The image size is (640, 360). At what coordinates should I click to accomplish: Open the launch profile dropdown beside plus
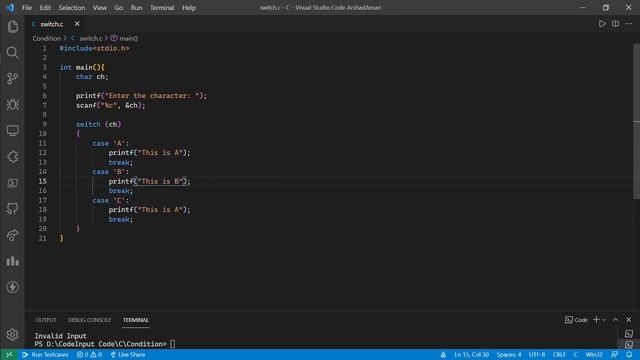(x=604, y=320)
